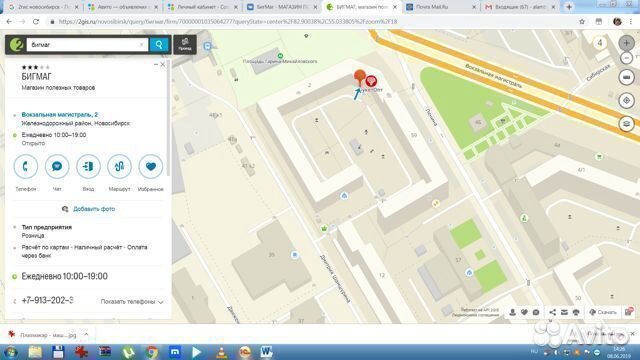This screenshot has height=360, width=640.
Task: Open map layers button
Action: [627, 124]
